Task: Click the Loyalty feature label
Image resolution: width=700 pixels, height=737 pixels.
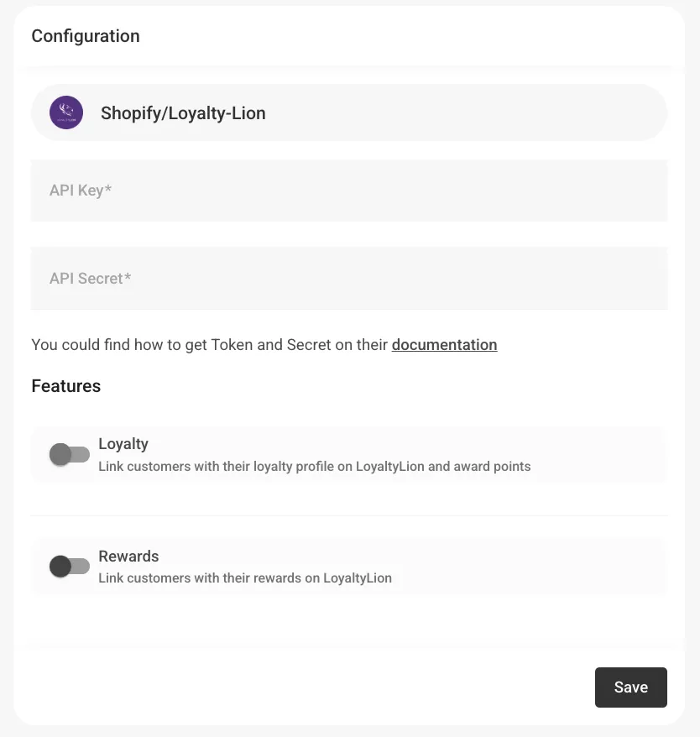Action: (x=123, y=444)
